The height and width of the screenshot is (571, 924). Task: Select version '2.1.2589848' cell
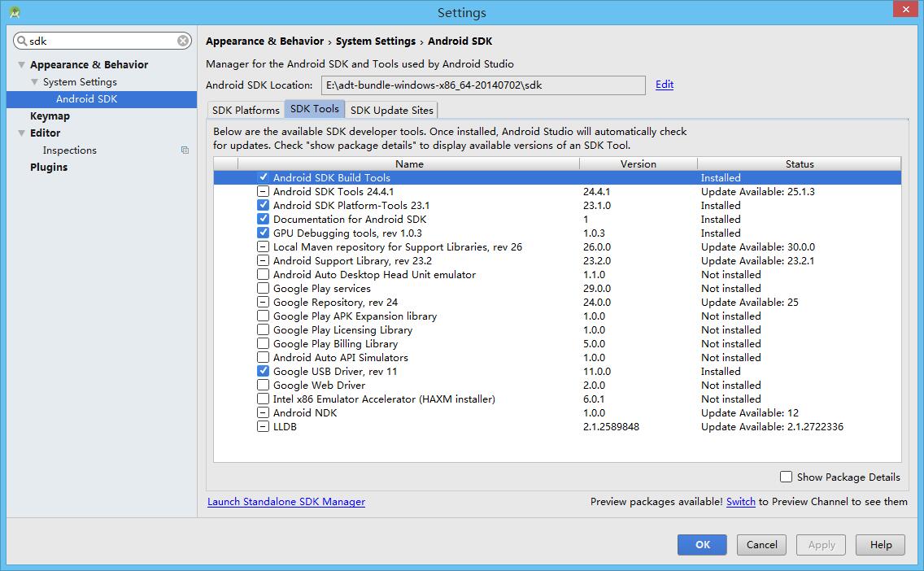(611, 427)
